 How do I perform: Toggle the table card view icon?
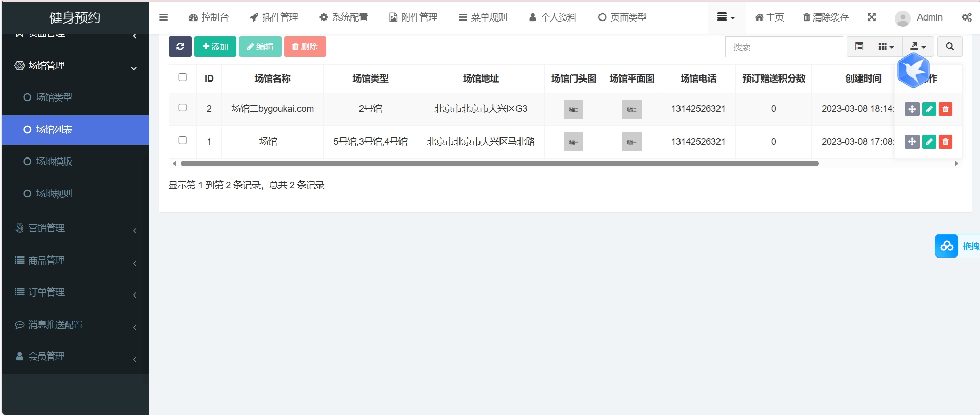point(859,47)
